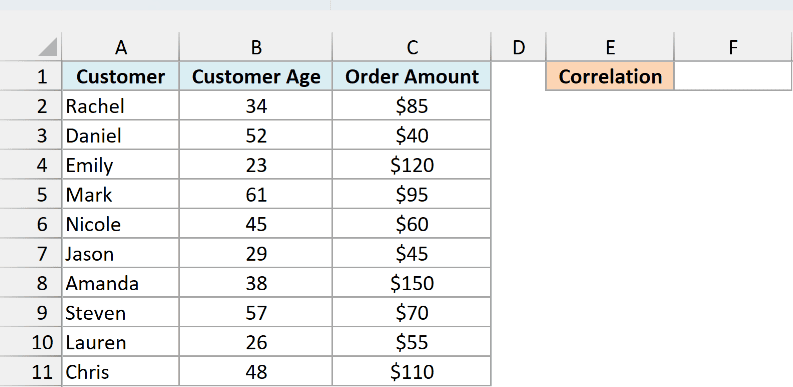Click Nicole's age value 45
The height and width of the screenshot is (387, 793).
256,224
